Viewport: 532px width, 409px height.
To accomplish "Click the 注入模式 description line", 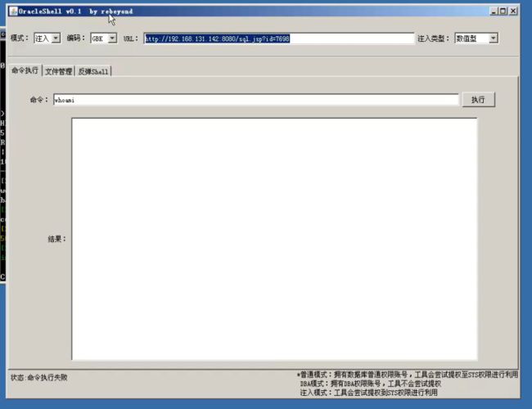I will point(369,393).
